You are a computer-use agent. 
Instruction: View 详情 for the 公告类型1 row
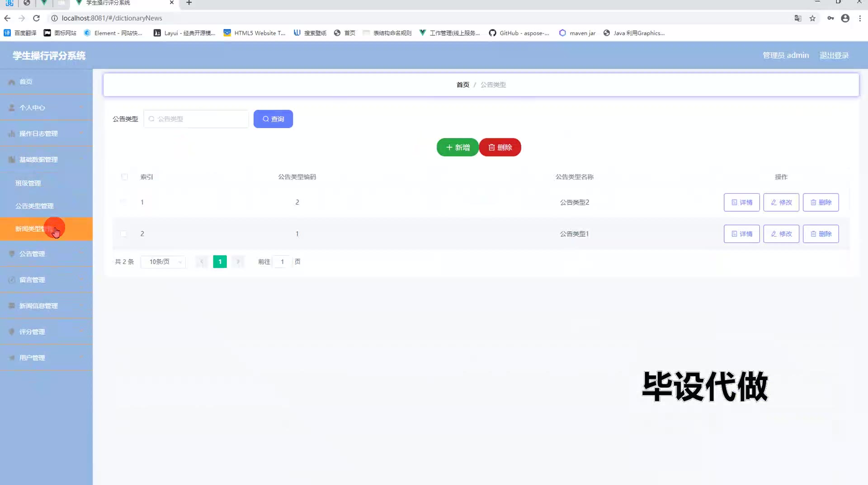click(x=741, y=234)
